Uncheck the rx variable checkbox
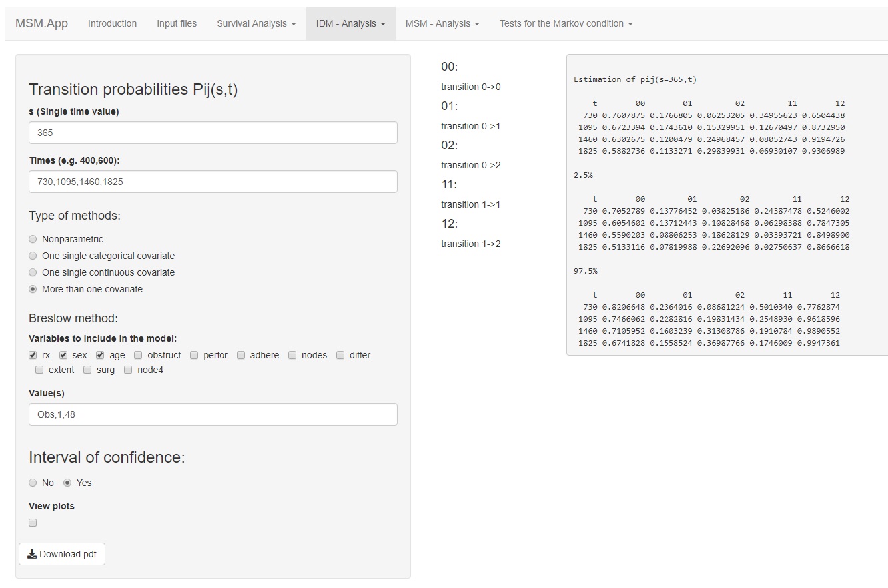 33,355
